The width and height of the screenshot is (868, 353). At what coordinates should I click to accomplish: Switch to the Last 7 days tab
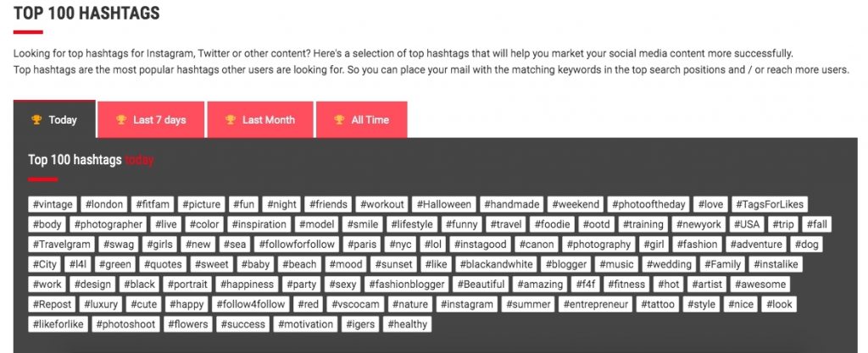click(151, 119)
